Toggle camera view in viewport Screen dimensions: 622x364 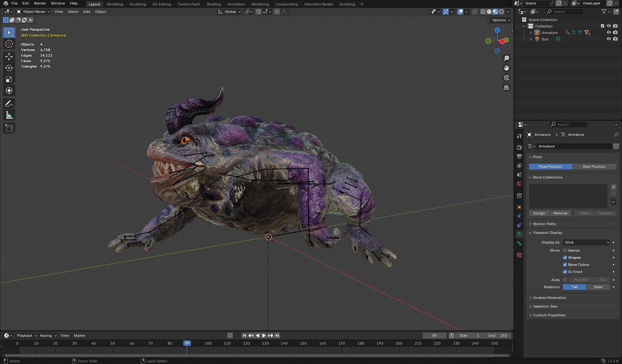point(506,78)
